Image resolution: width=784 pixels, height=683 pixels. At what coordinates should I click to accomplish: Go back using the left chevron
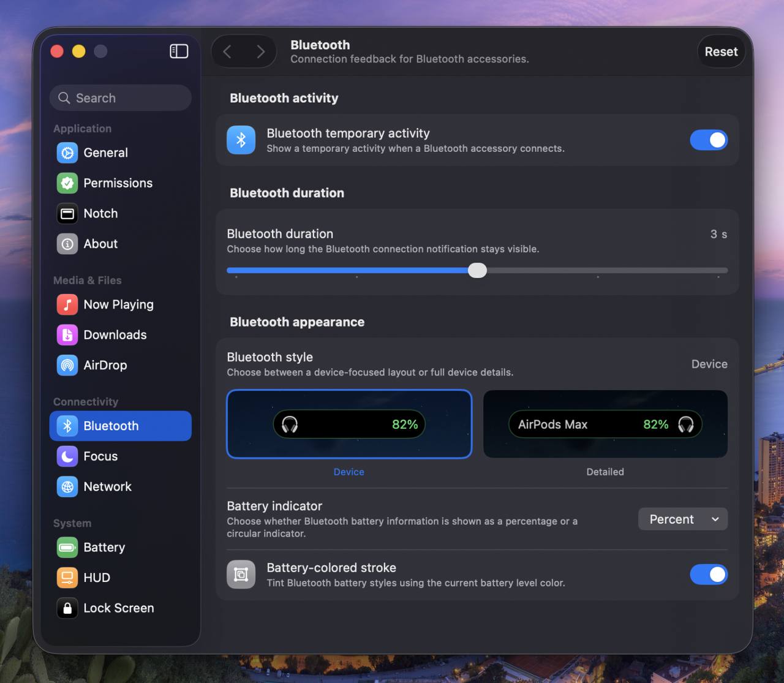coord(227,51)
